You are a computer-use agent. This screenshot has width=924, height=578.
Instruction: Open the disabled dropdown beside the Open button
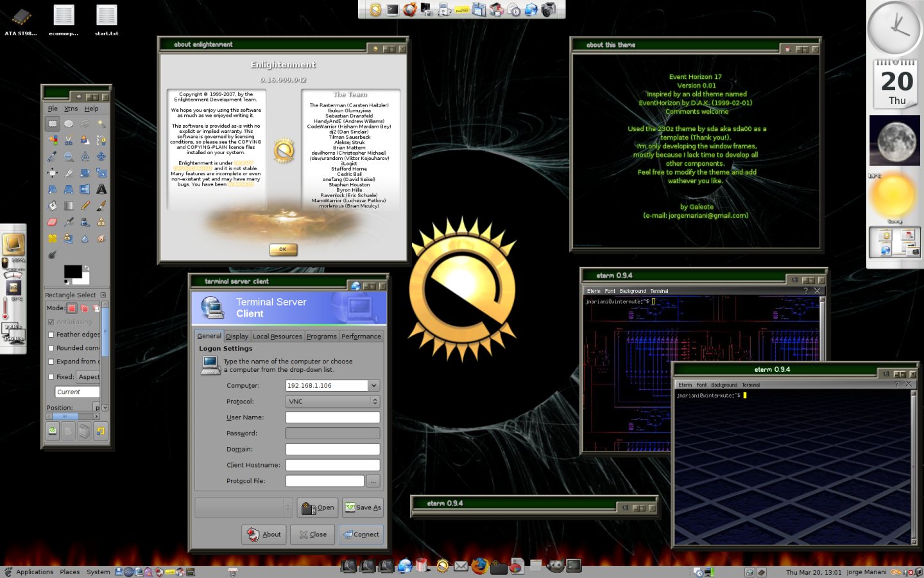pos(244,507)
